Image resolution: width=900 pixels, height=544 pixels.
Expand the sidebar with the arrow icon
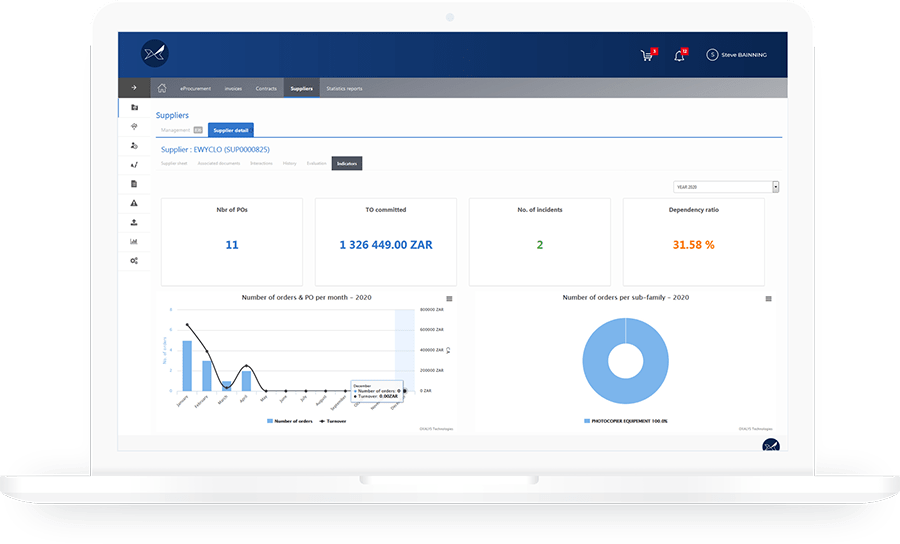coord(134,88)
